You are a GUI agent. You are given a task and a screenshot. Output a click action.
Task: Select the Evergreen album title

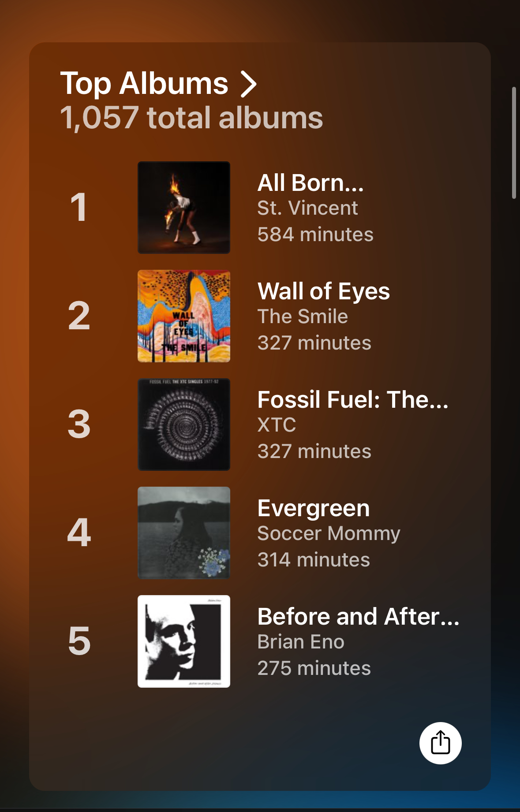click(x=314, y=508)
